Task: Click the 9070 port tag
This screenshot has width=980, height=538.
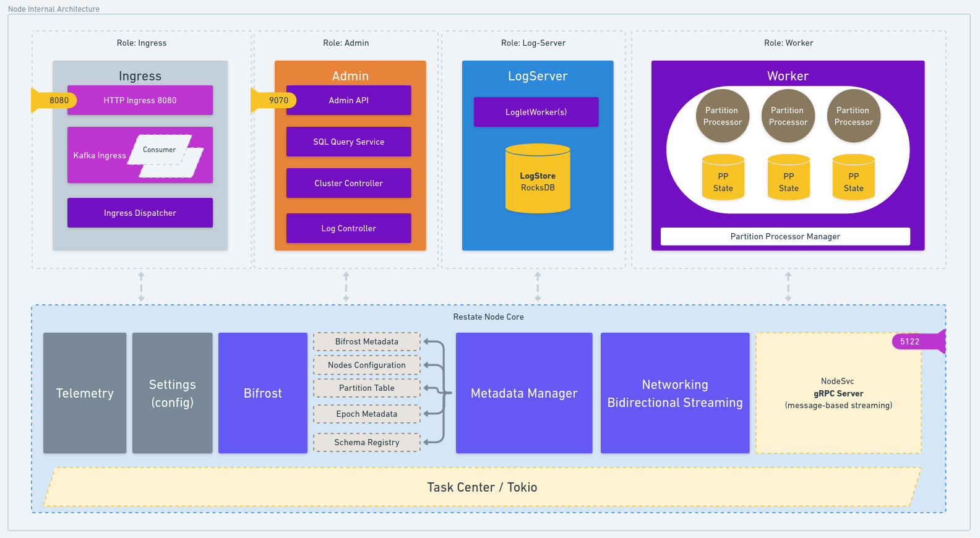Action: click(274, 100)
